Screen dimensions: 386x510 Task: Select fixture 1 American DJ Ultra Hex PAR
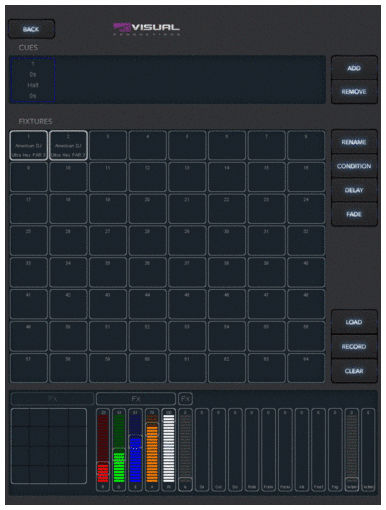point(29,145)
